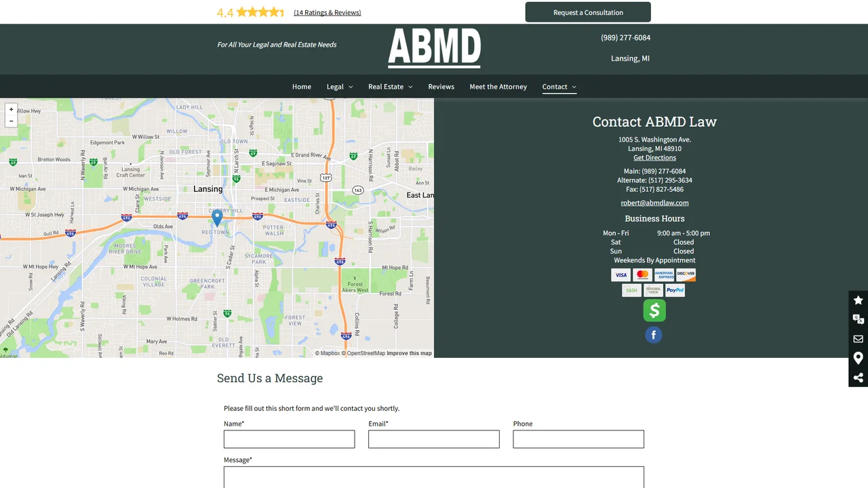Click the Phone input field

pyautogui.click(x=578, y=439)
